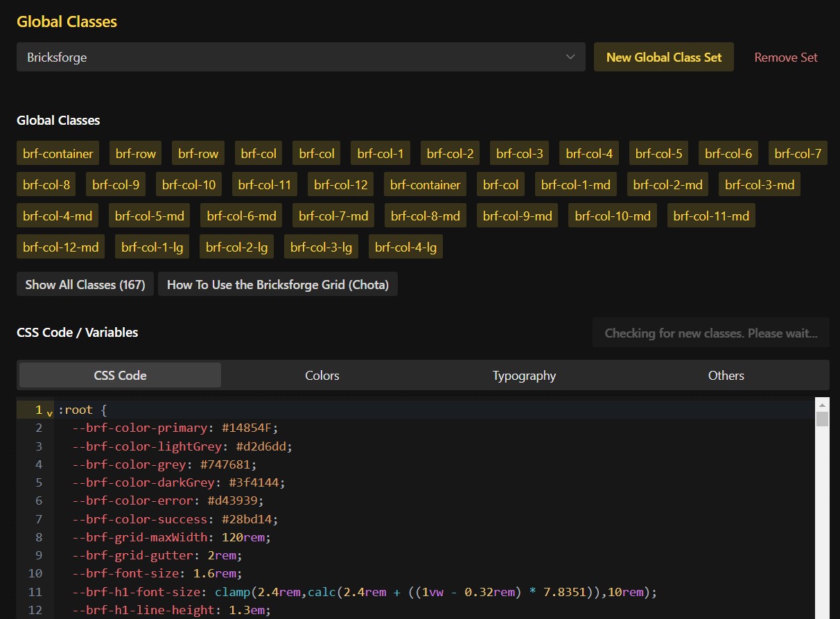Screen dimensions: 840x619
Task: Pick the brf-col-12 class tag
Action: [340, 184]
